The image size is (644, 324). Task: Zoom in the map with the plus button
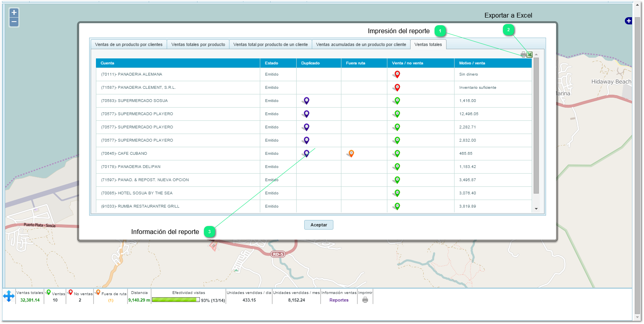point(14,13)
